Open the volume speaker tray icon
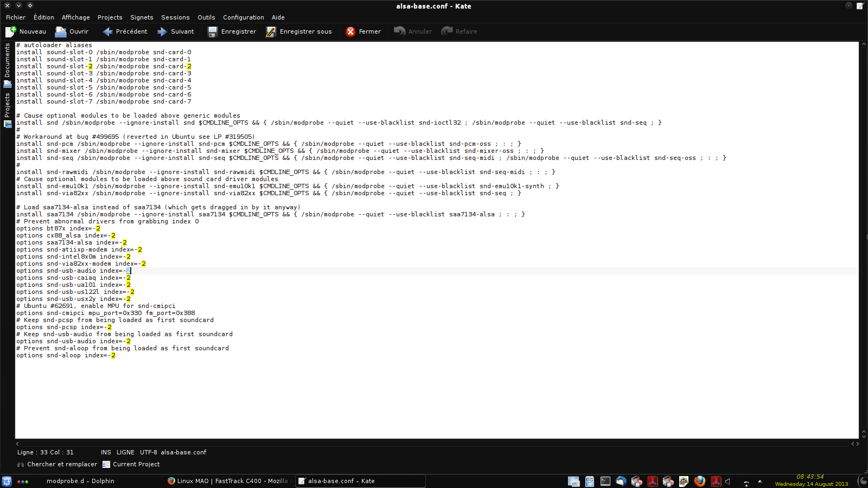868x488 pixels. pyautogui.click(x=729, y=481)
